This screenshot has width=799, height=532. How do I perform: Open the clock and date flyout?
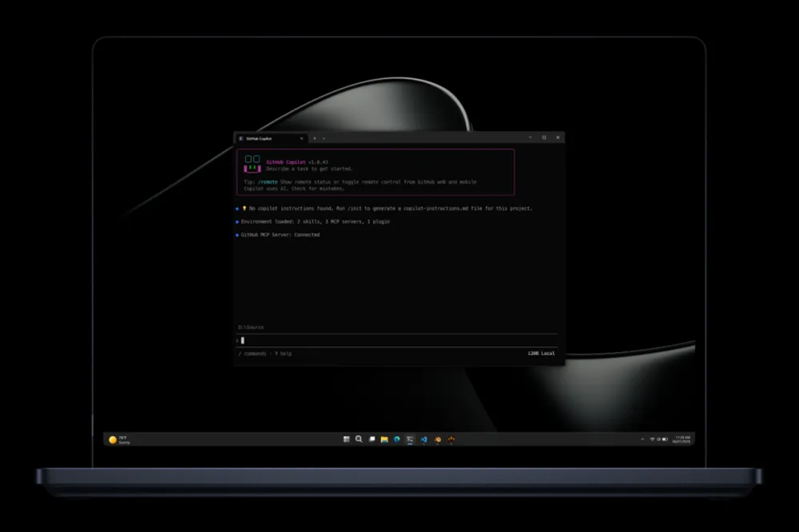point(682,439)
